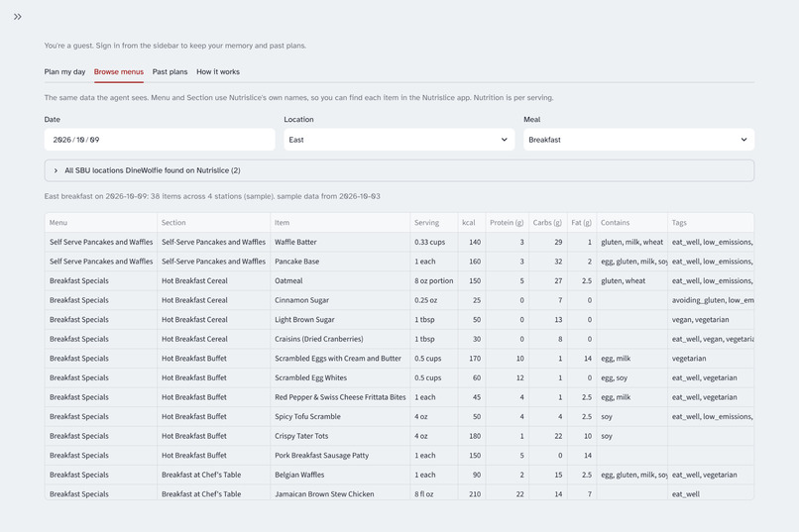The width and height of the screenshot is (799, 532).
Task: Click the Serving column header
Action: click(433, 223)
